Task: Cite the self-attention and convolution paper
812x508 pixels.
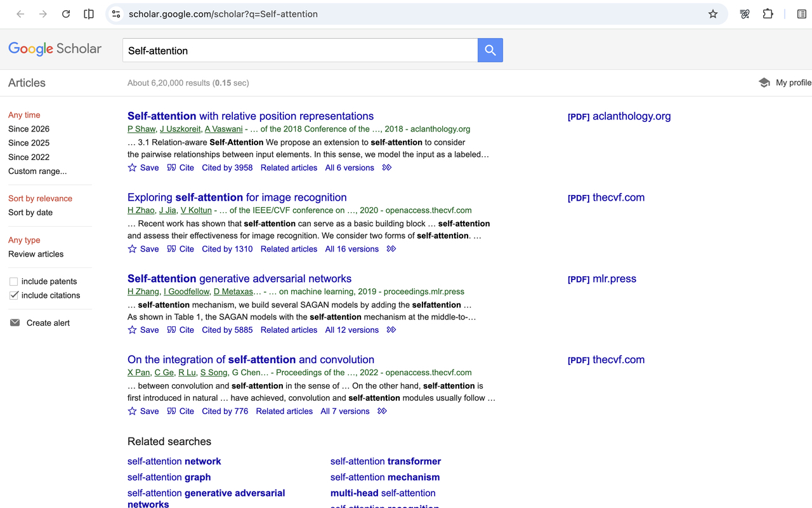Action: click(x=181, y=411)
